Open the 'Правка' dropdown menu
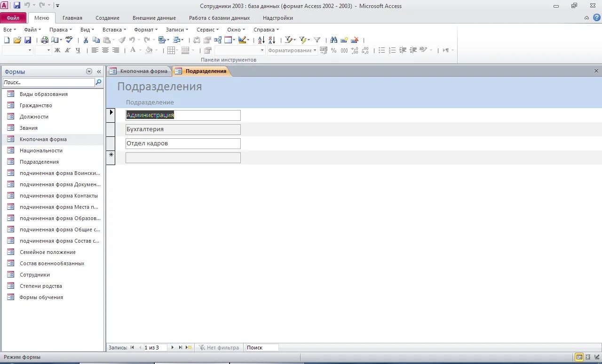The height and width of the screenshot is (364, 602). pos(61,30)
